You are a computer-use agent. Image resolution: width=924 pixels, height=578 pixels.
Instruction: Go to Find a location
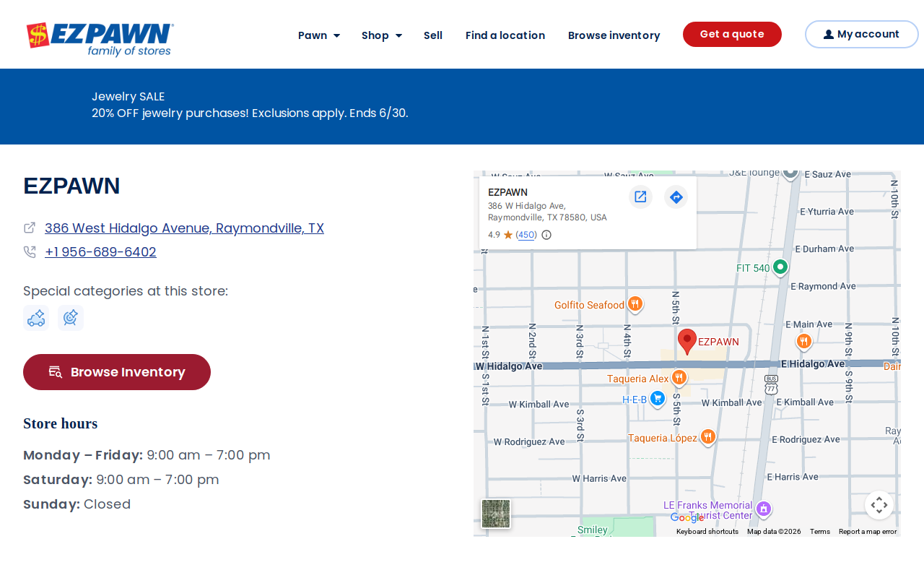point(505,35)
